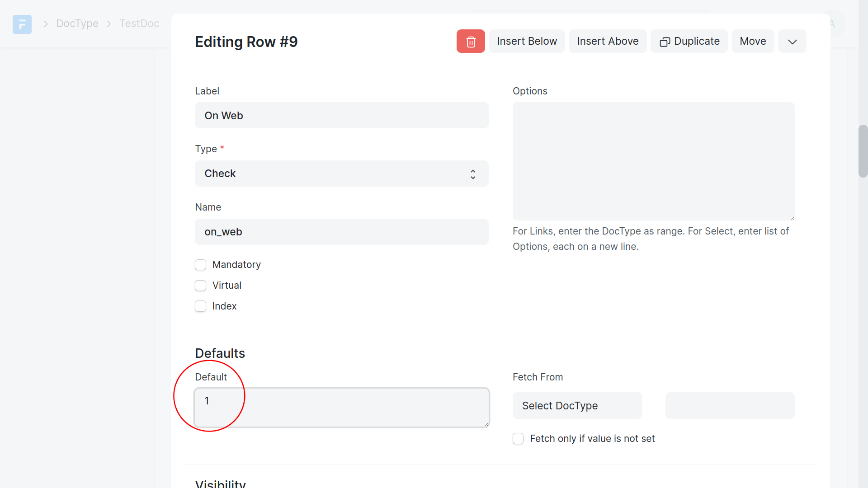Click the vertical page scrollbar thumb
This screenshot has width=868, height=488.
point(863,151)
